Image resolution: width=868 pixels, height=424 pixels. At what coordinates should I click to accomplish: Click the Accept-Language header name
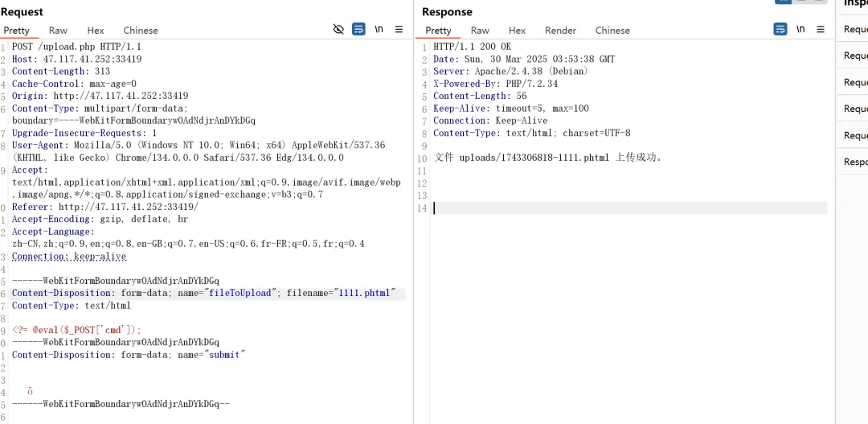click(x=53, y=232)
